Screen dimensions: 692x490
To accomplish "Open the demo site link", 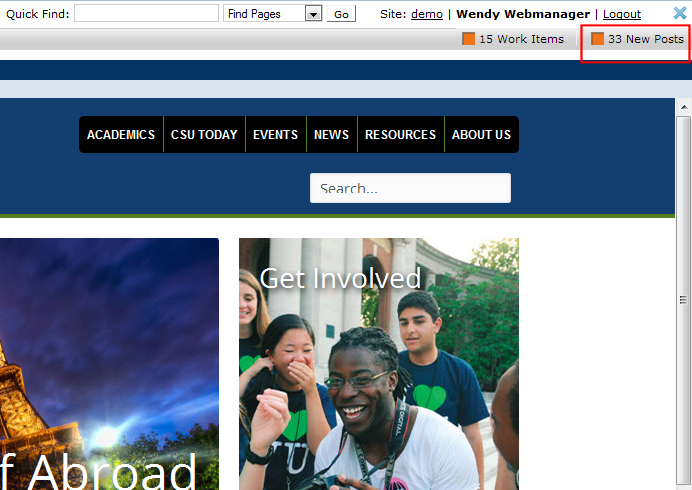I will pyautogui.click(x=427, y=14).
